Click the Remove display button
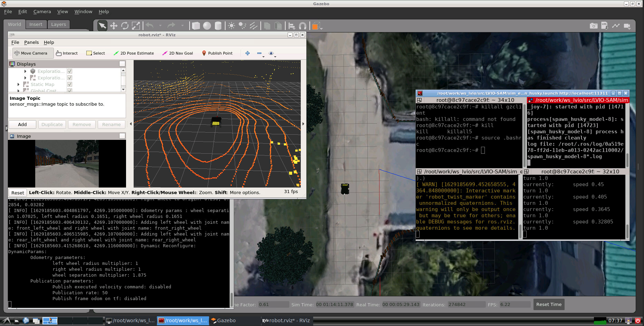644x326 pixels. pyautogui.click(x=82, y=124)
